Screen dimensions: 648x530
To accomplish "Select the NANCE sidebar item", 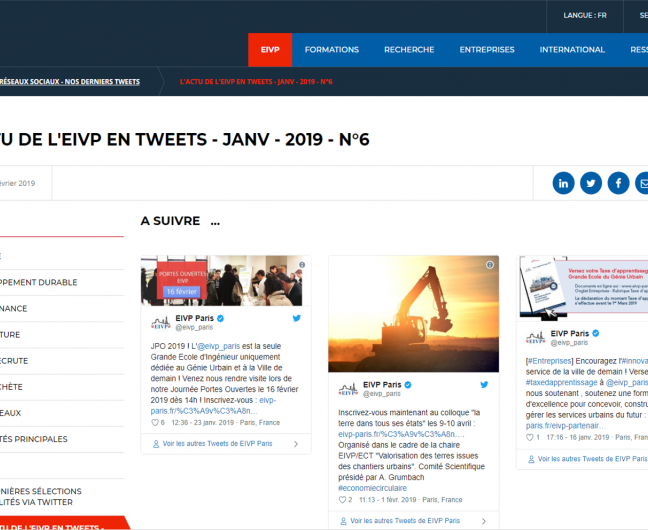I will [x=14, y=308].
